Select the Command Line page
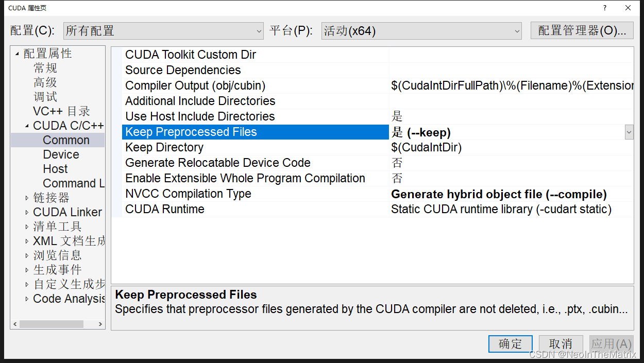This screenshot has width=644, height=363. (74, 183)
